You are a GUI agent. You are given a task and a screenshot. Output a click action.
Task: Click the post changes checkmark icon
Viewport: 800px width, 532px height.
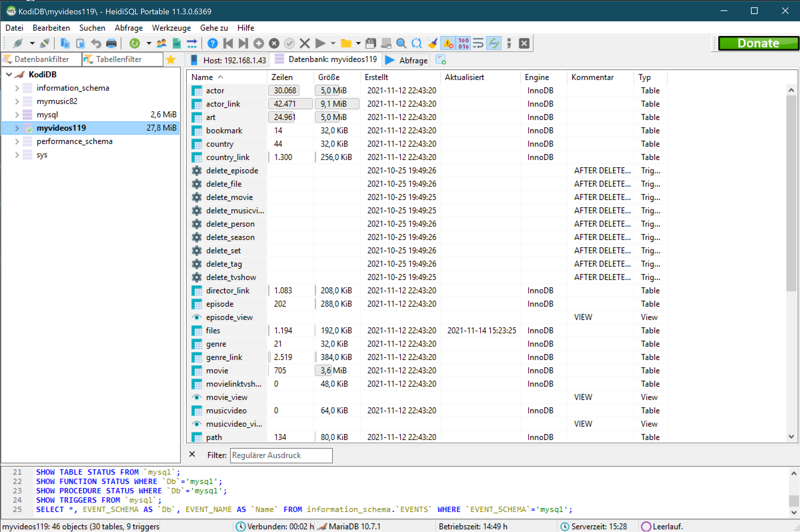[x=289, y=43]
